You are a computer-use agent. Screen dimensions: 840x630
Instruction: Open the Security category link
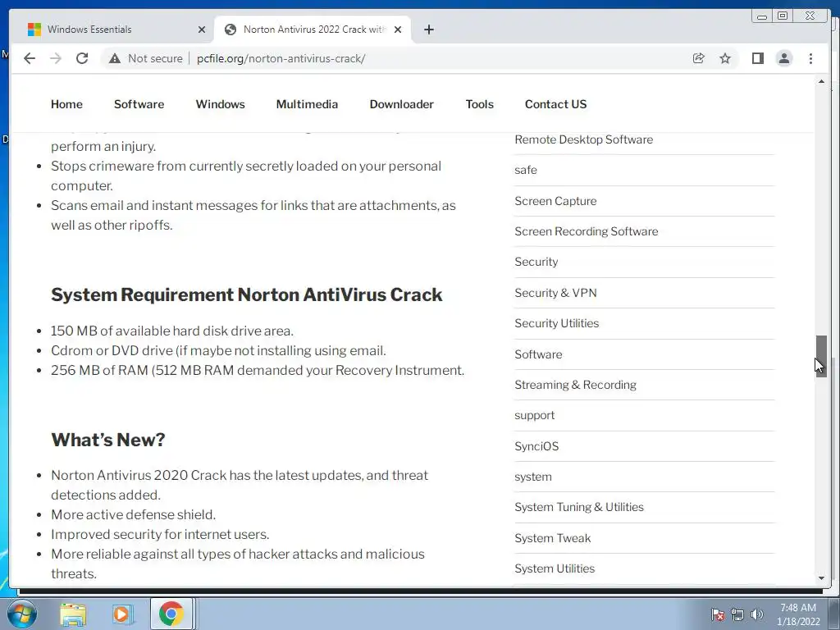point(536,262)
